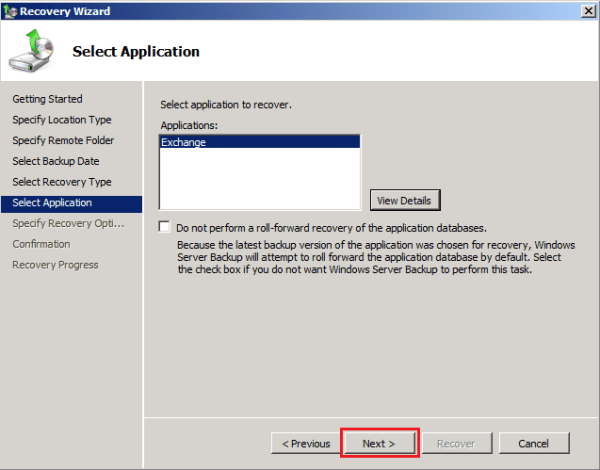Go to Specify Remote Folder step

(63, 140)
